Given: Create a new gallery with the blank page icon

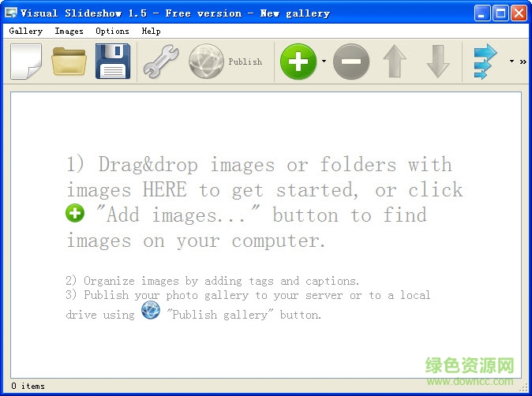Looking at the screenshot, I should point(26,62).
